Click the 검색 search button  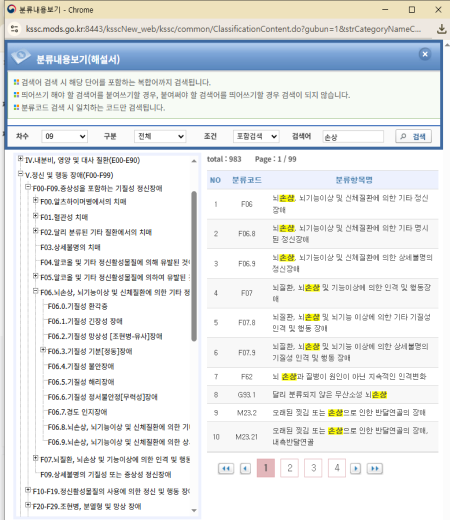tap(413, 136)
